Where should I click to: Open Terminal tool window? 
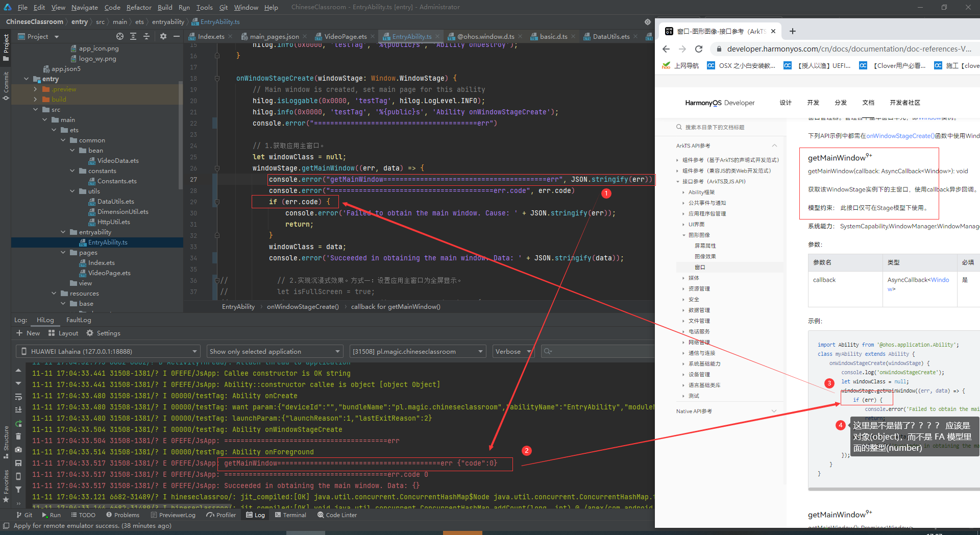[290, 515]
